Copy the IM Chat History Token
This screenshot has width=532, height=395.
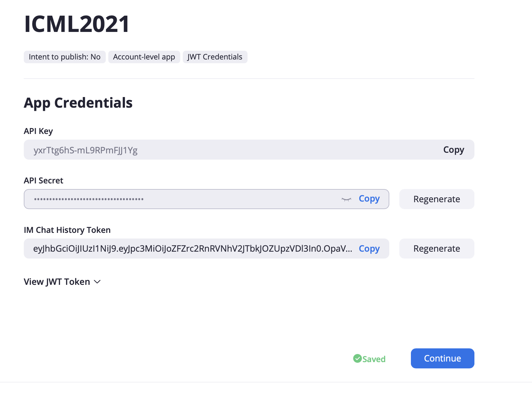click(369, 249)
